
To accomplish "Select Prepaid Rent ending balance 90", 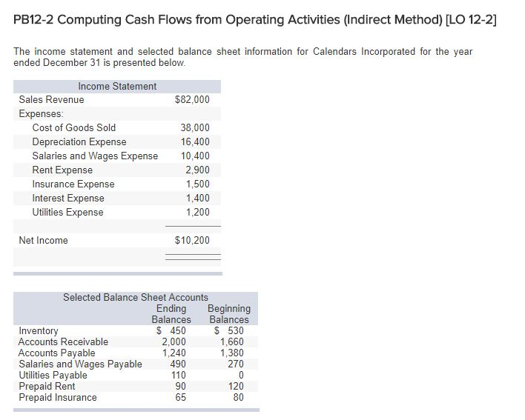I will coord(181,386).
